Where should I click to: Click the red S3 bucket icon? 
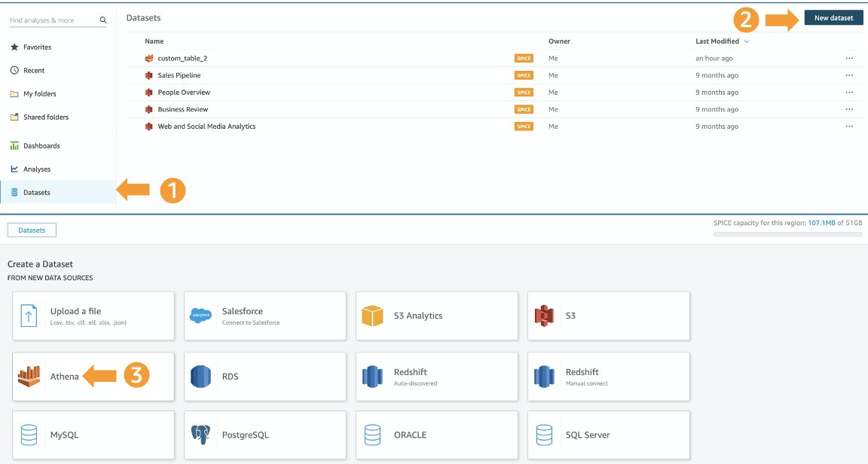(544, 316)
